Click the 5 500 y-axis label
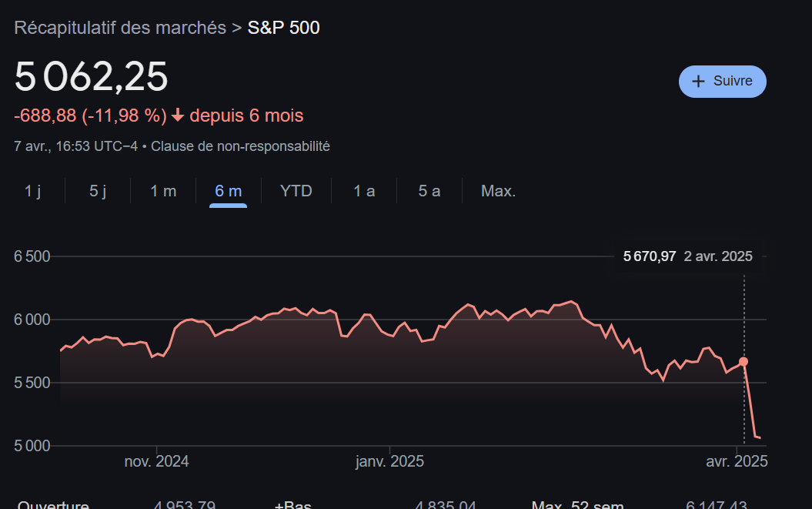 coord(32,383)
